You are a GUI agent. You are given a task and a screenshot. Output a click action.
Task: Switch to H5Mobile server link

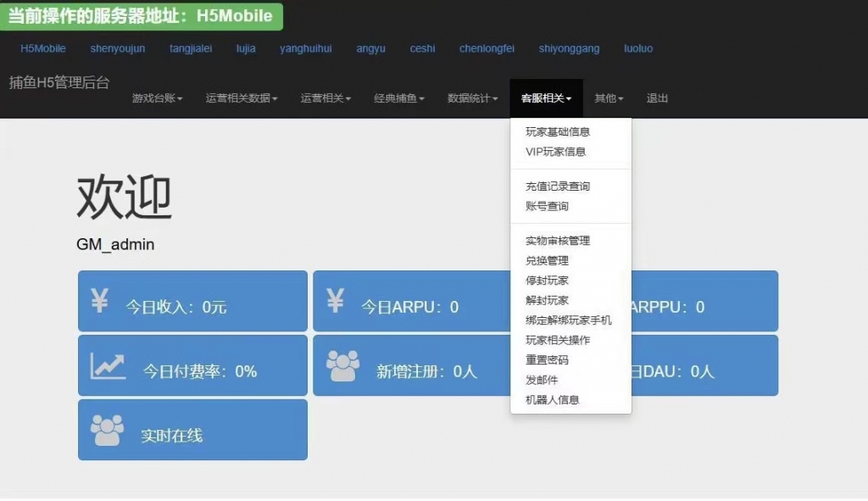tap(43, 48)
